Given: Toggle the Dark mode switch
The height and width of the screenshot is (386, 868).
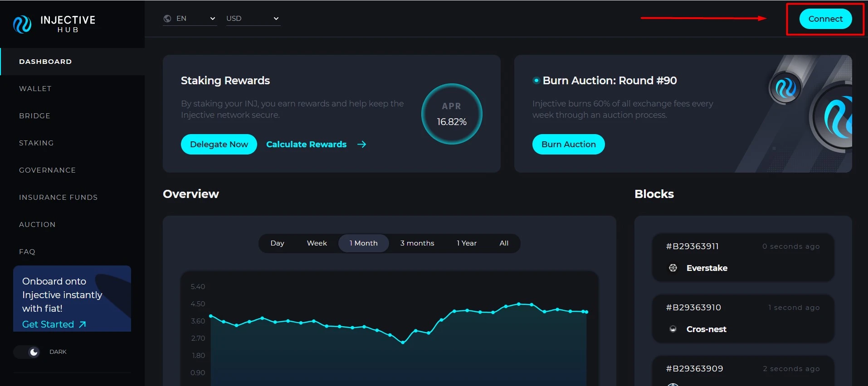Looking at the screenshot, I should coord(27,352).
